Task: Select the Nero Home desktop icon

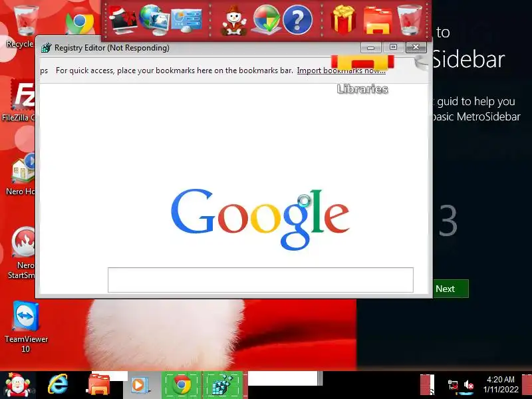Action: point(21,174)
